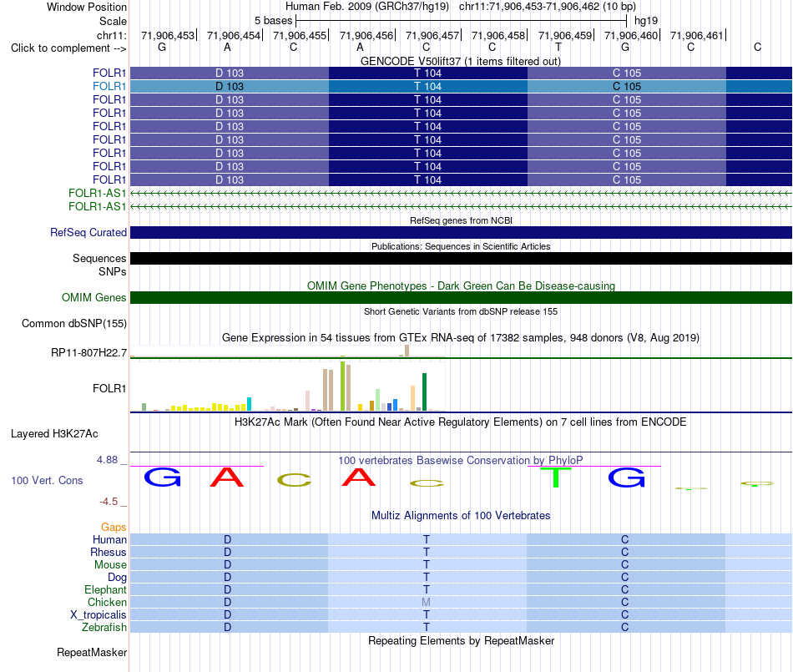Click '100 vertebrates Basewise Conservation by PhyloP' title
Viewport: 793px width, 672px height.
(x=461, y=460)
